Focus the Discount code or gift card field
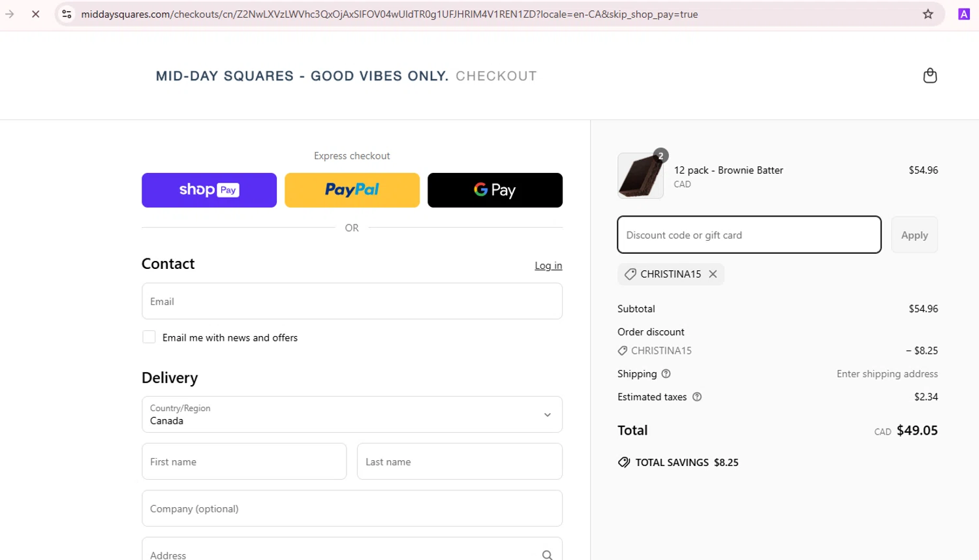The height and width of the screenshot is (560, 979). [749, 235]
